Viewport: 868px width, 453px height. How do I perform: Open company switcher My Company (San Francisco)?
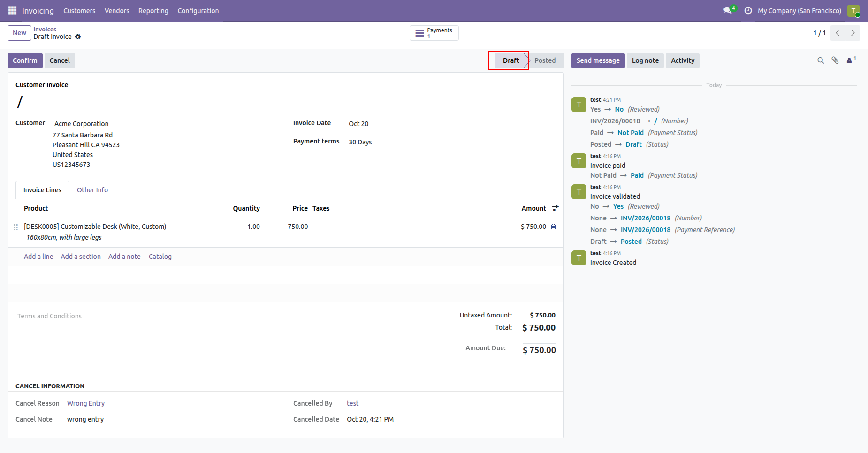799,11
